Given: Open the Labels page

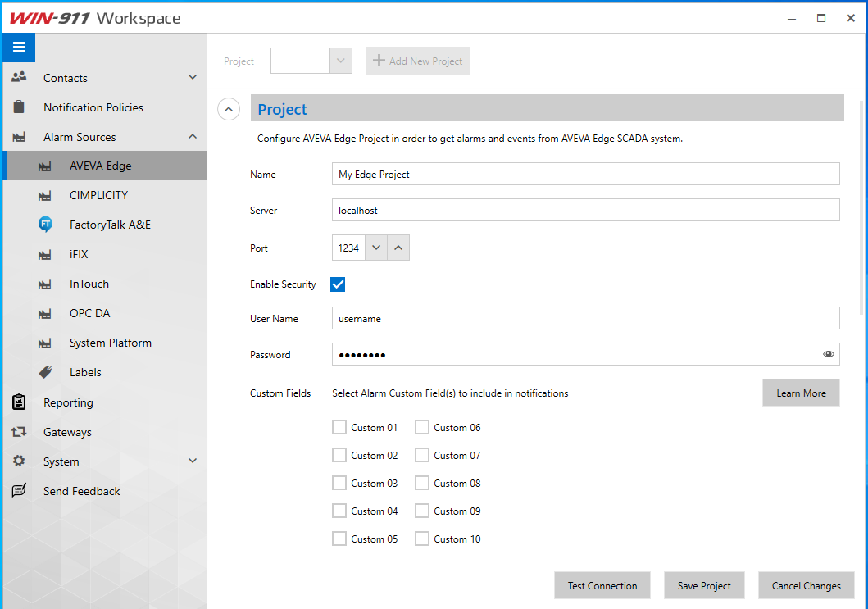Looking at the screenshot, I should point(105,372).
